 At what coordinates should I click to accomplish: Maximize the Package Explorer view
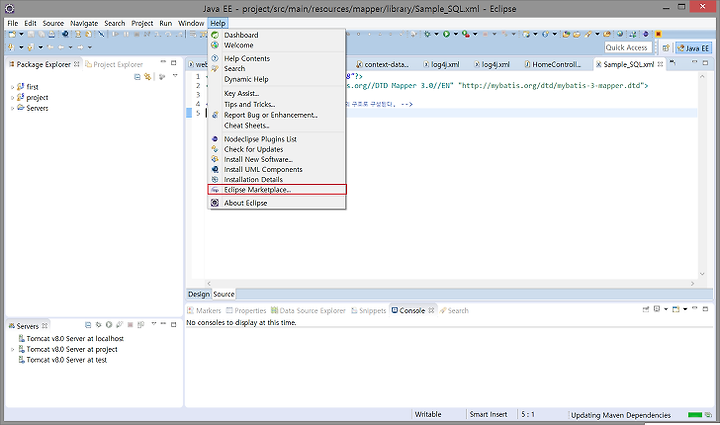coord(174,62)
